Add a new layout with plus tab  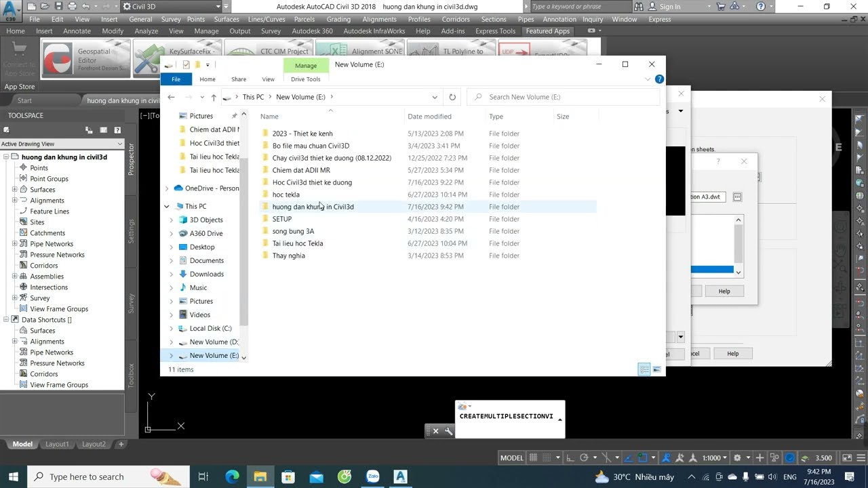coord(121,445)
